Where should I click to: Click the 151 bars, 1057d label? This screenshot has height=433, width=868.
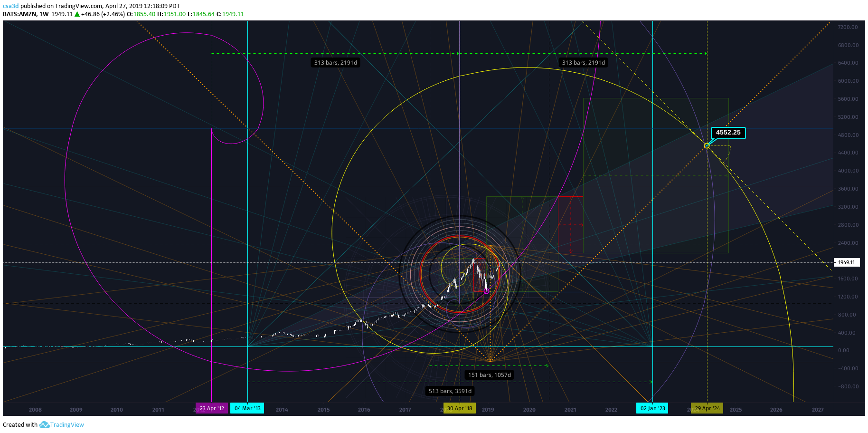click(490, 375)
